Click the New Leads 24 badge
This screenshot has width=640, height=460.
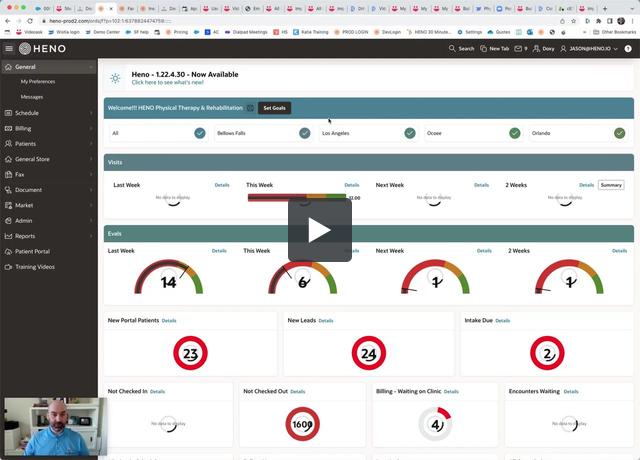(369, 353)
